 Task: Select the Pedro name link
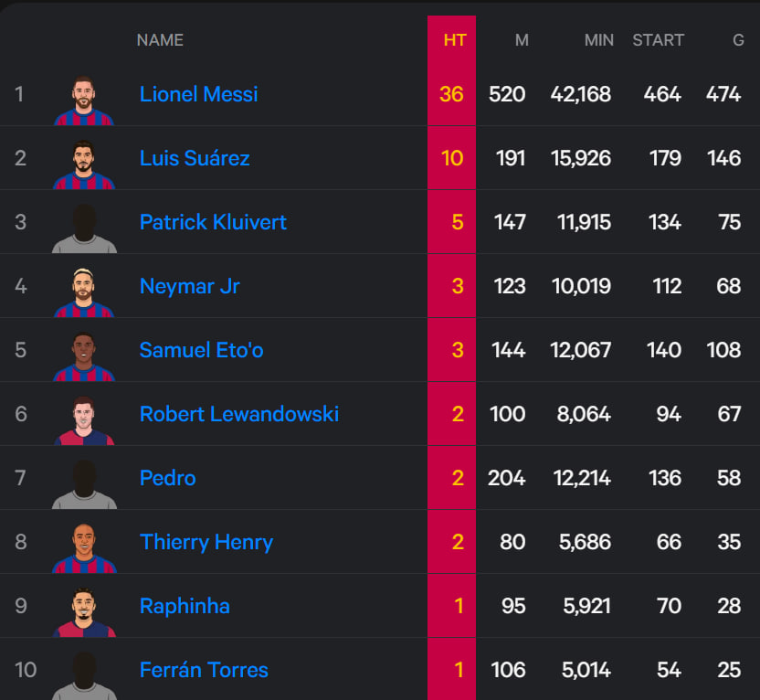tap(167, 478)
